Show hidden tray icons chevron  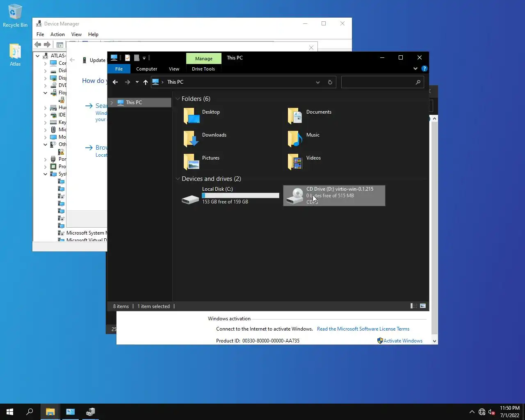[472, 412]
